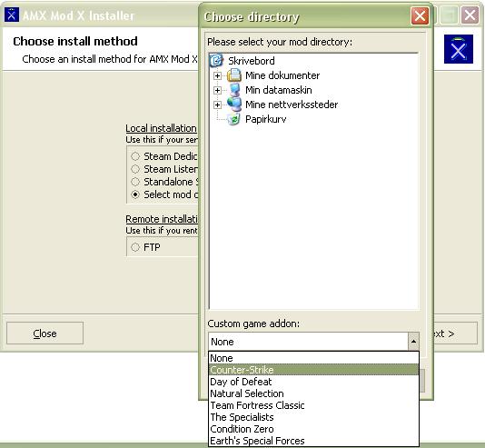This screenshot has height=448, width=485.
Task: Select Steam Listen Server radio button
Action: tap(135, 169)
